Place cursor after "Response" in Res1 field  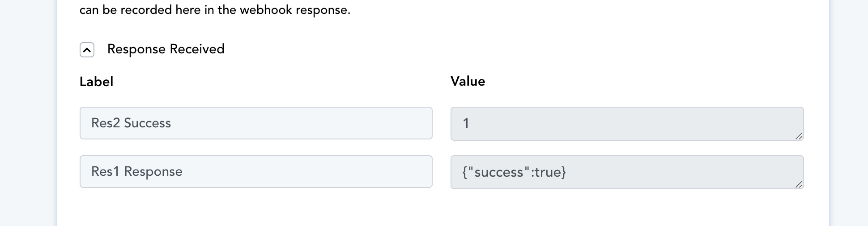tap(183, 171)
